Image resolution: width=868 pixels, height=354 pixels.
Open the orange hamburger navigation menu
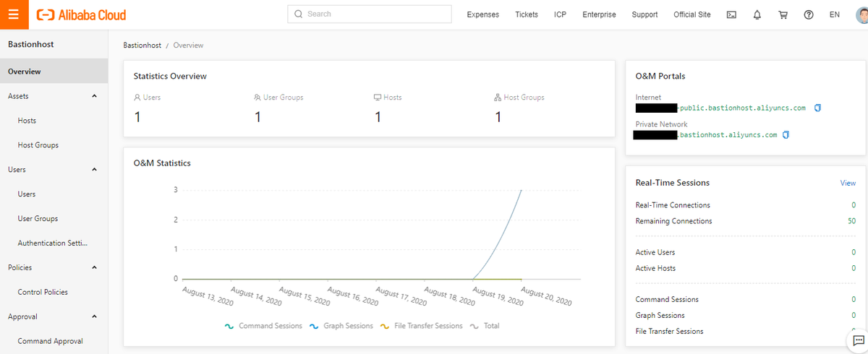coord(14,14)
